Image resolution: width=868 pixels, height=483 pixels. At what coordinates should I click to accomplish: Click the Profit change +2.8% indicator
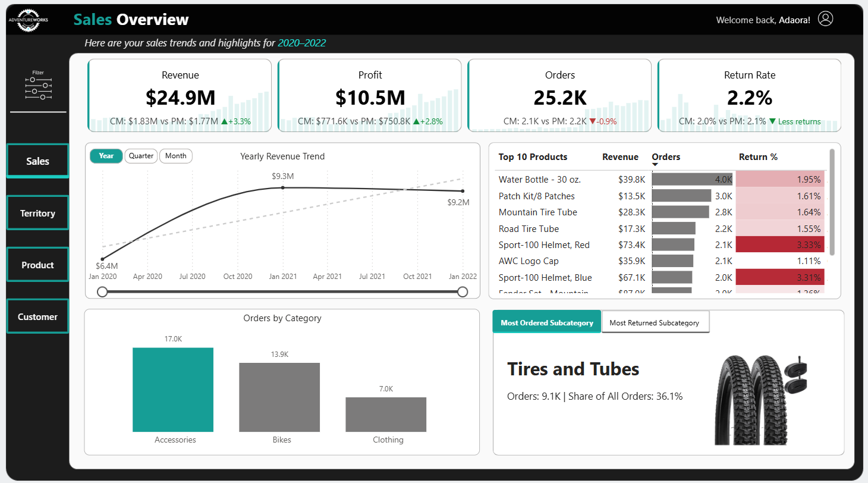coord(427,121)
